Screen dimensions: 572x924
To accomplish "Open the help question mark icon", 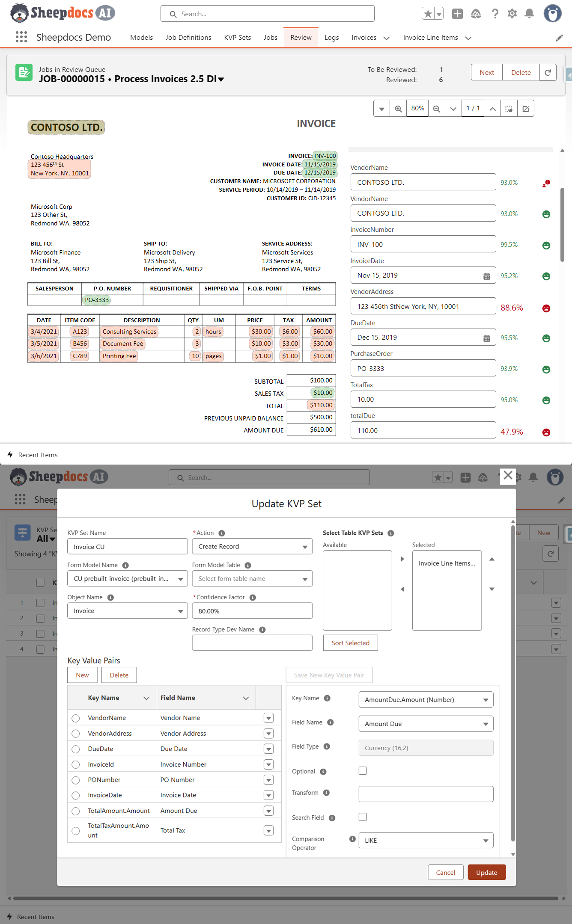I will pos(495,14).
